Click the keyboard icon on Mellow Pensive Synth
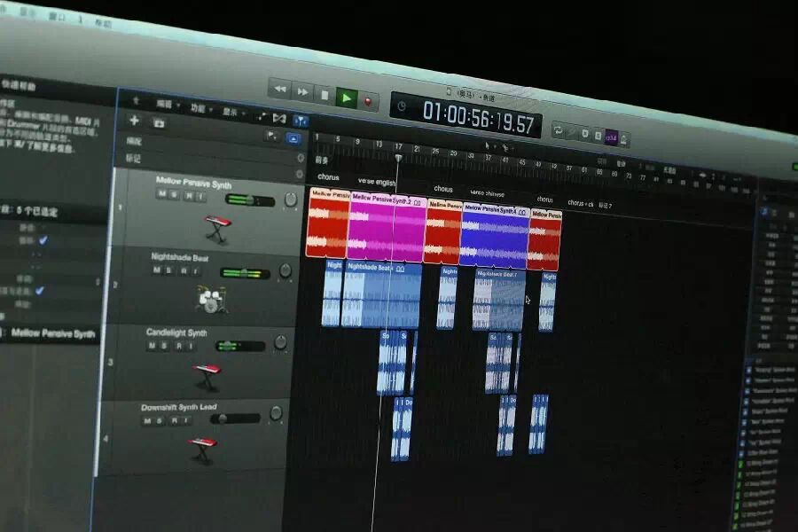The image size is (798, 532). coord(218,229)
